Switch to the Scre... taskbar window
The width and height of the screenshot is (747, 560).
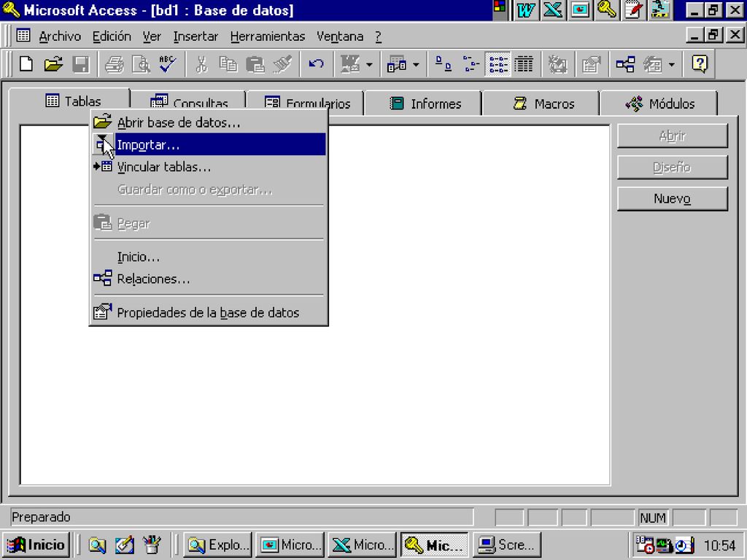tap(507, 545)
